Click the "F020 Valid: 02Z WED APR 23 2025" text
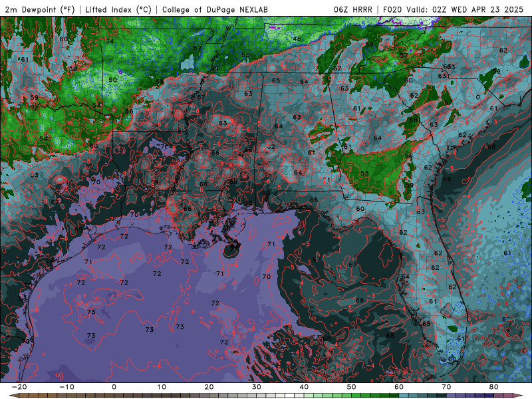This screenshot has width=532, height=399. point(454,9)
